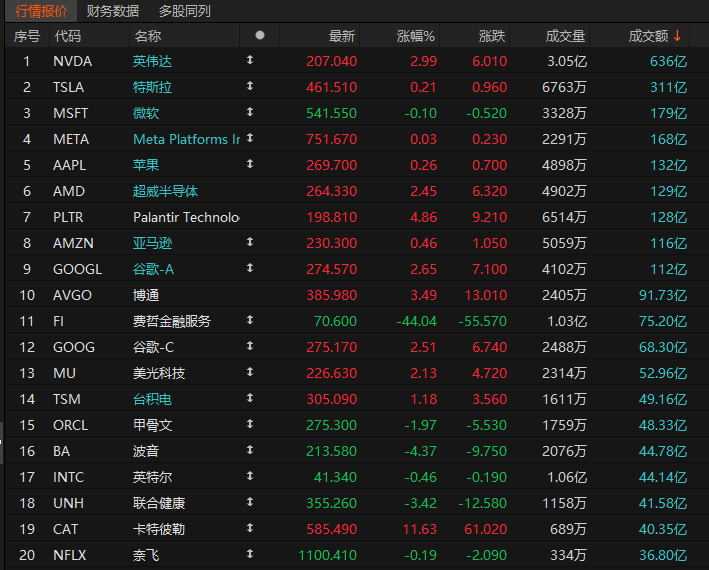The image size is (709, 570).
Task: Select the 费哲金融服务 stock name
Action: coord(172,321)
